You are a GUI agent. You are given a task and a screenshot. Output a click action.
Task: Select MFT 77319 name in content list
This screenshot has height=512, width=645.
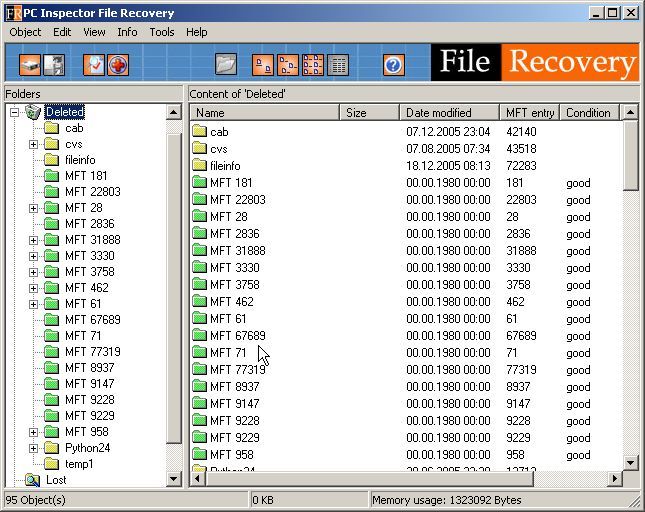[x=238, y=370]
